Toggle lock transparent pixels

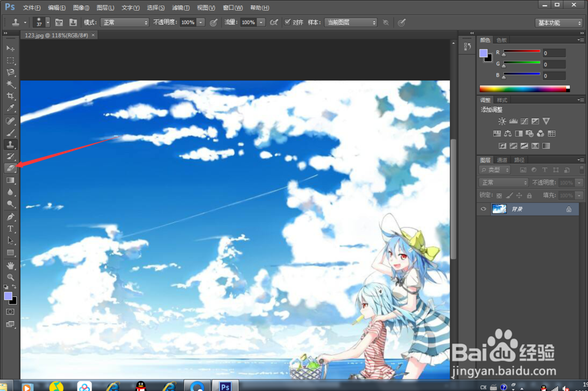click(x=499, y=195)
